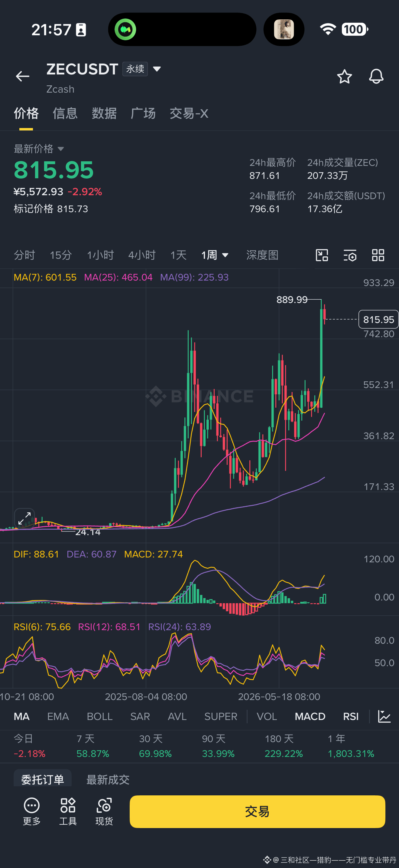
Task: Tap MA(7): 601.55 legend value
Action: [45, 277]
